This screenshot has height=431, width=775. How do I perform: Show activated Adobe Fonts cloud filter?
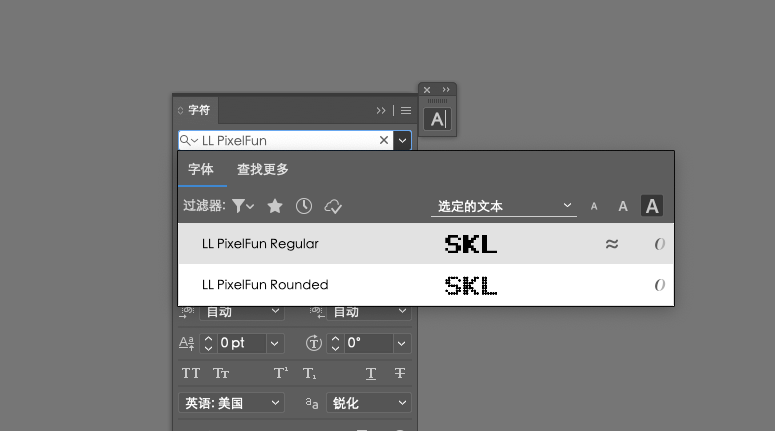click(333, 206)
